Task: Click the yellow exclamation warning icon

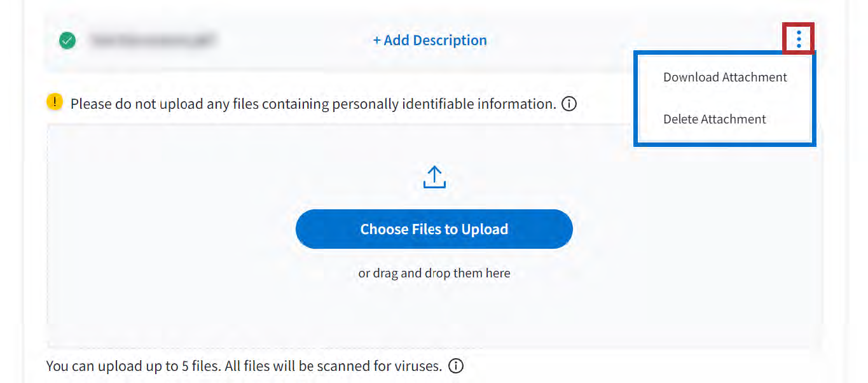Action: coord(55,102)
